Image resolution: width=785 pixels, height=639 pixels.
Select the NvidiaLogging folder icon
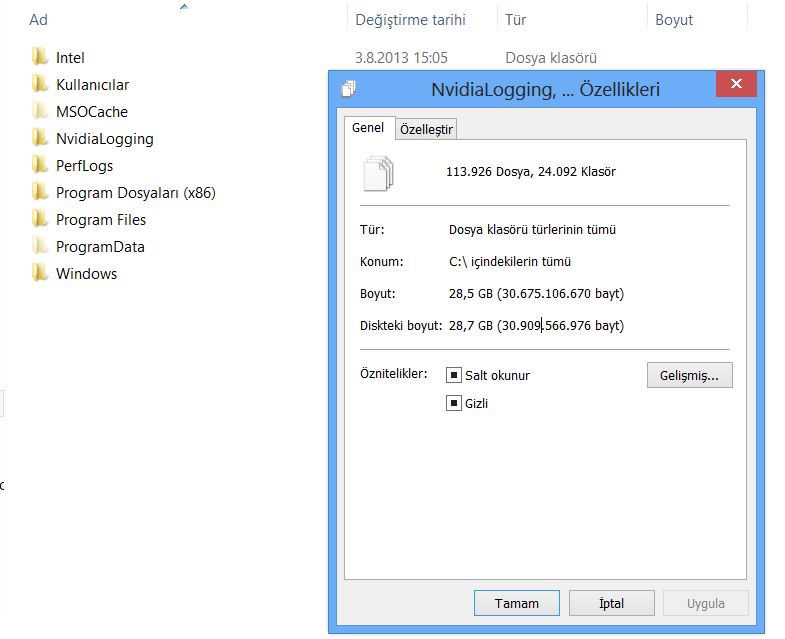40,139
